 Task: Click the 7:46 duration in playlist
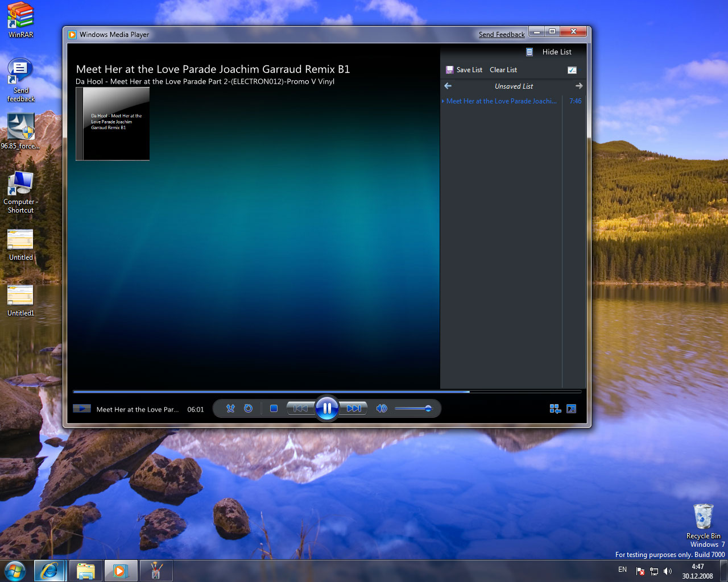click(x=576, y=101)
